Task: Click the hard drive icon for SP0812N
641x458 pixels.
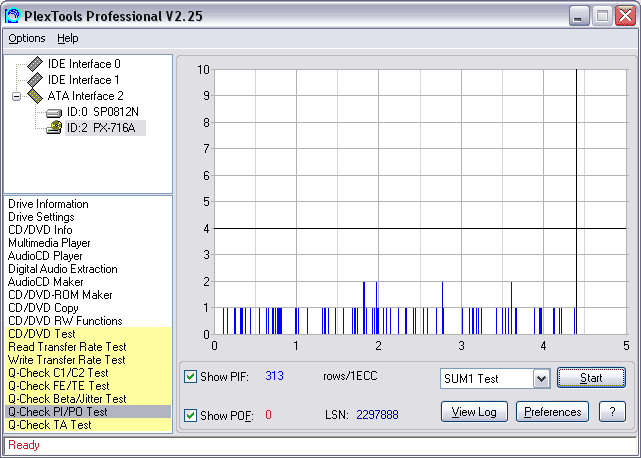Action: pos(54,113)
